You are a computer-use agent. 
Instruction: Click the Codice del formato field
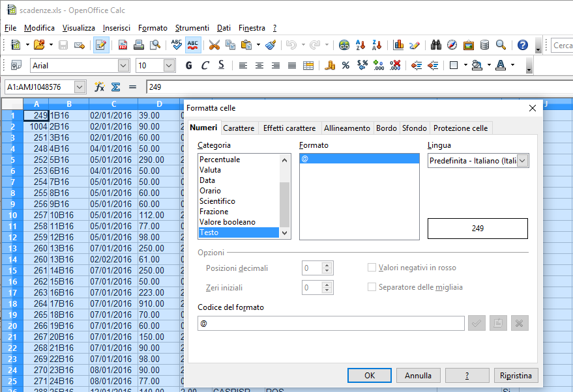coord(331,324)
